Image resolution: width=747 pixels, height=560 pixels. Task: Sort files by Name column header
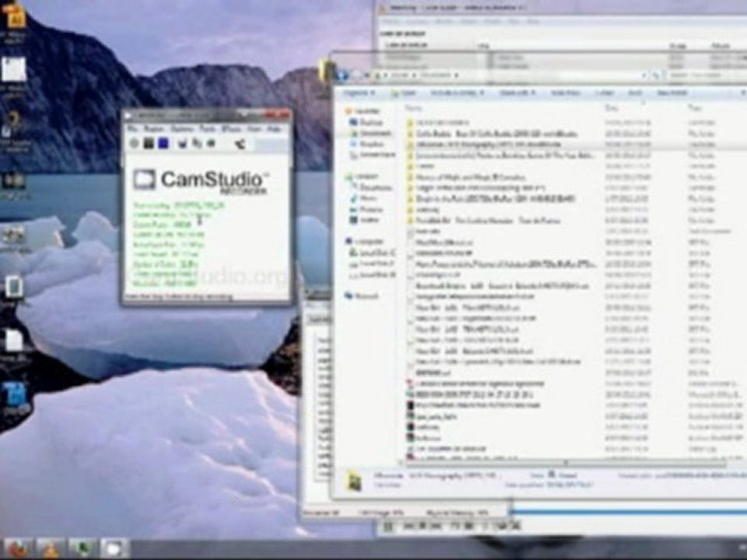tap(414, 109)
